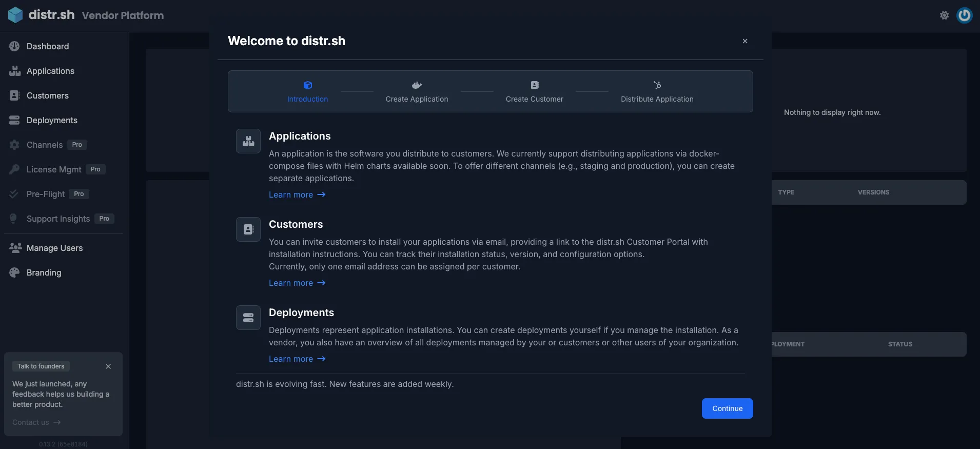Screen dimensions: 980x449
Task: Click the Customers section icon tile
Action: [248, 229]
